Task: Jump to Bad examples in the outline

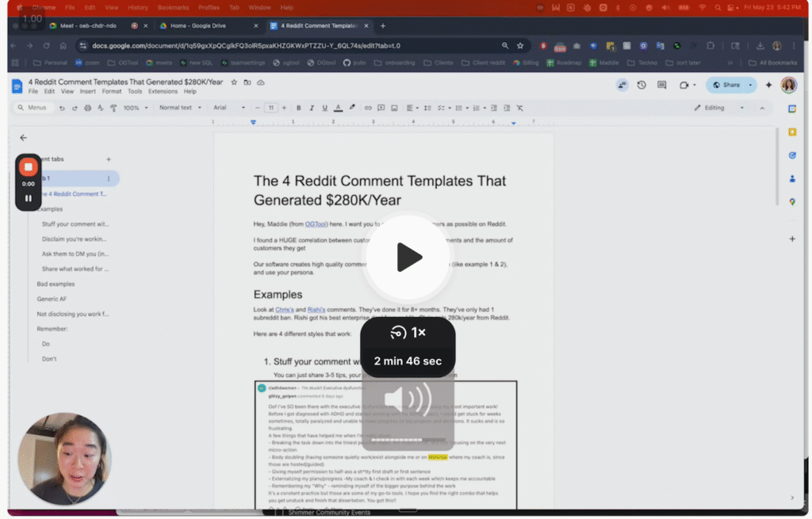Action: coord(56,284)
